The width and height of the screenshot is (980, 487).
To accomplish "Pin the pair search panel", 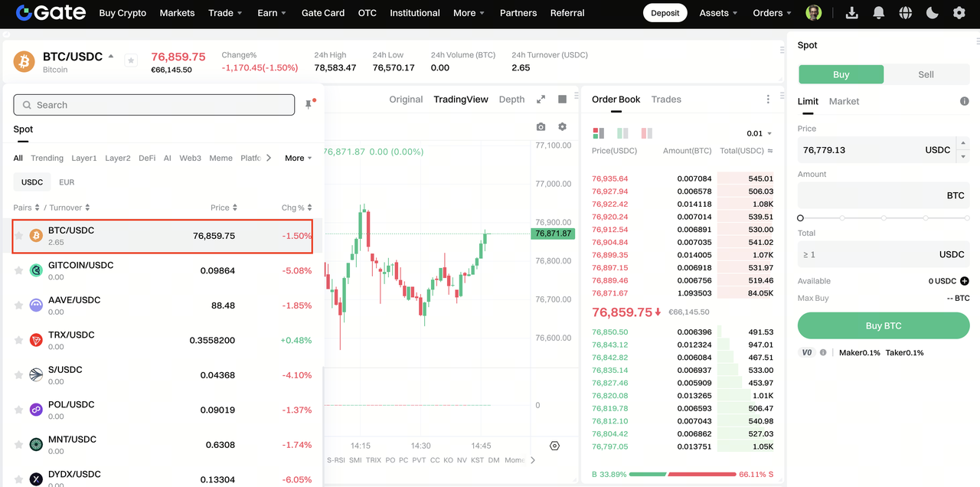I will (309, 104).
